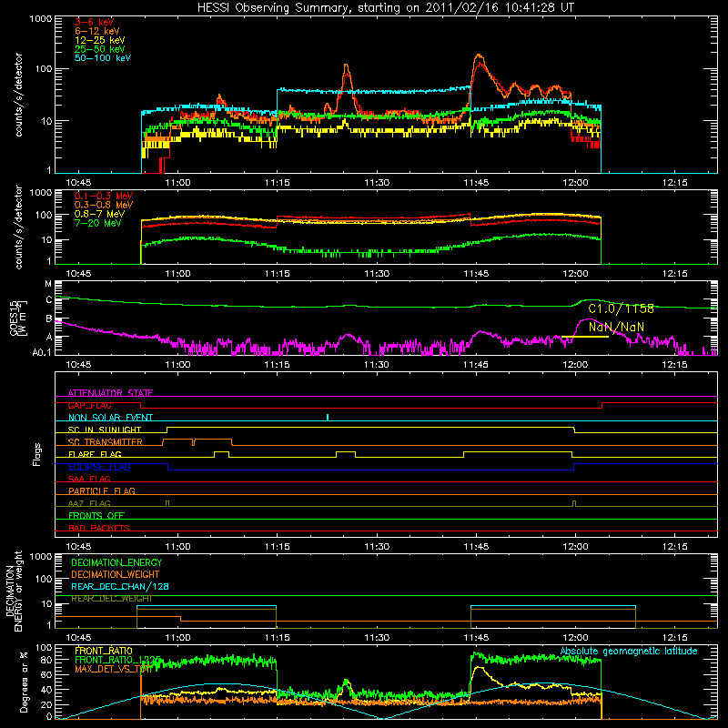Screen dimensions: 728x728
Task: Click 11:30 tick label under GOES panel
Action: pos(377,365)
